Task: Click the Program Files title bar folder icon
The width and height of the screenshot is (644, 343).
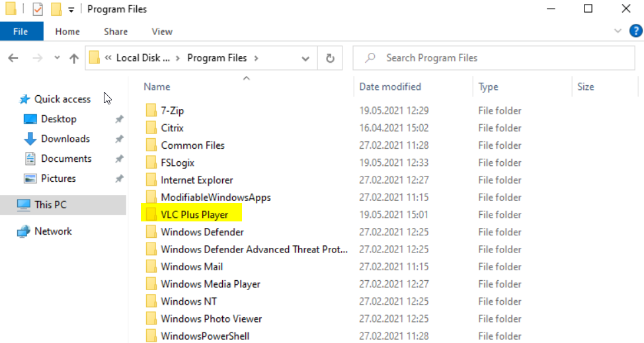Action: coord(11,9)
